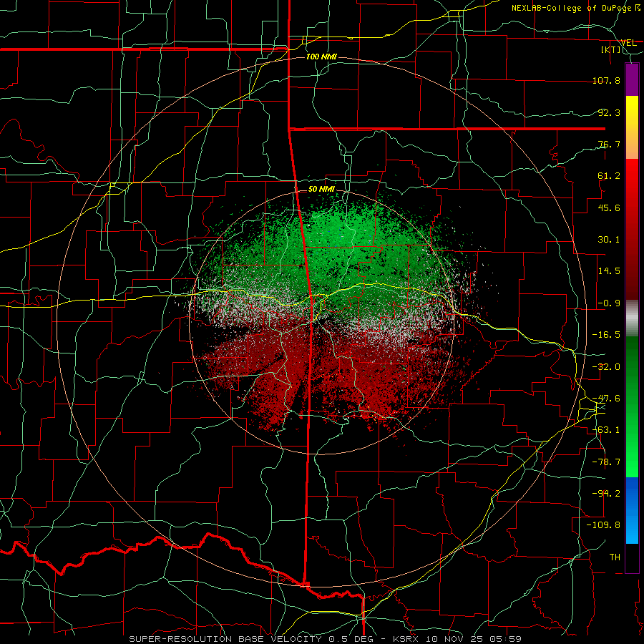The height and width of the screenshot is (644, 644).
Task: Click the 50 NMI range ring label
Action: (321, 189)
